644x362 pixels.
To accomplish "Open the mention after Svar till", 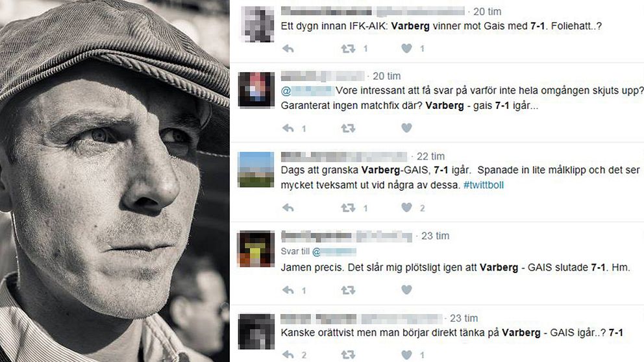I will coord(334,252).
